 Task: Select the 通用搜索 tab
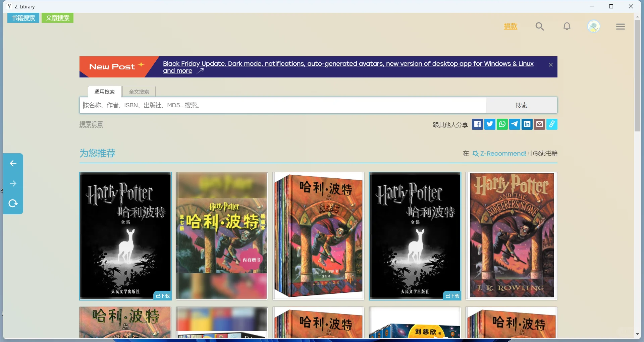pyautogui.click(x=104, y=92)
